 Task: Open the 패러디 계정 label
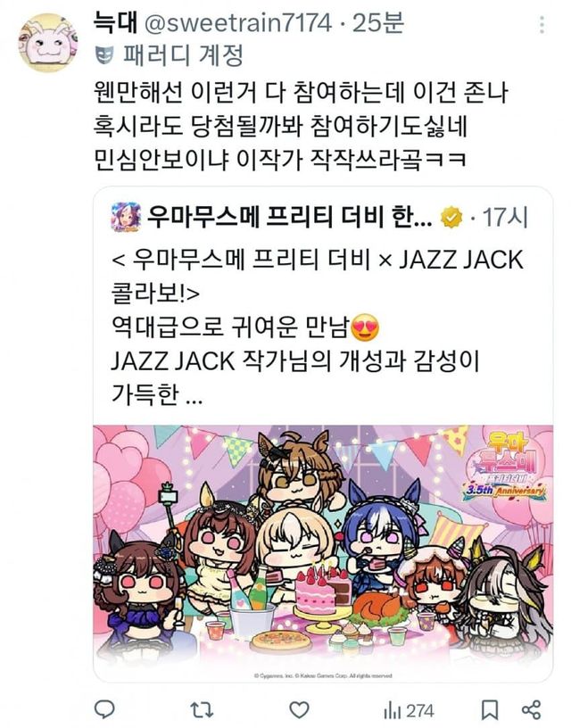point(184,55)
